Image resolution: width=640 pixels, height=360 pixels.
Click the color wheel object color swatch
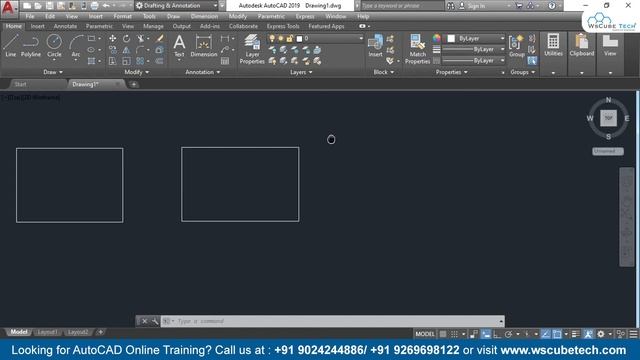437,38
